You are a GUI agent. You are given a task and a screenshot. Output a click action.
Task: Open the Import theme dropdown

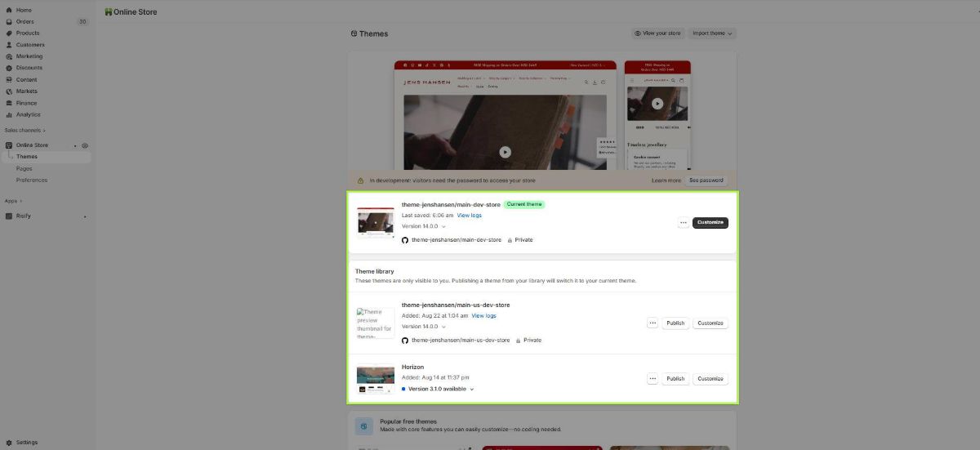point(713,33)
